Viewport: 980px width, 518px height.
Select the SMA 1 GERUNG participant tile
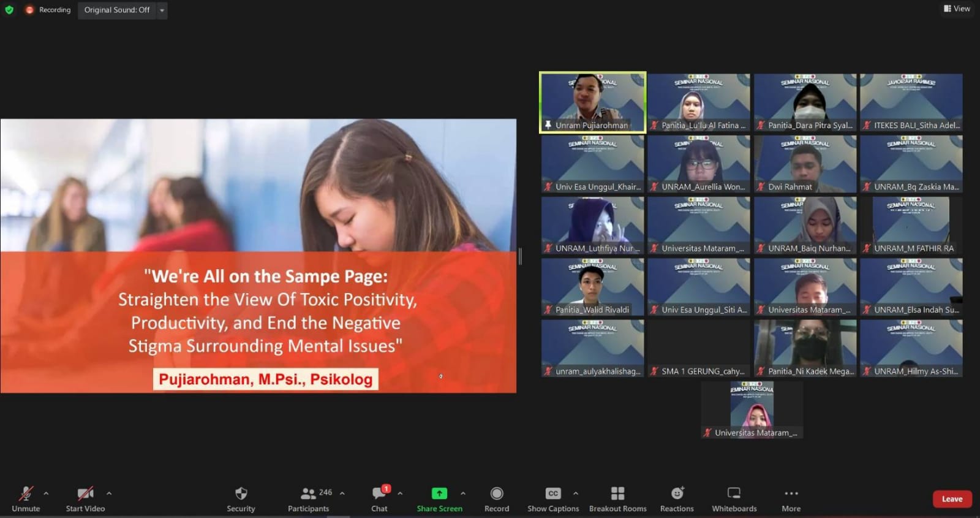coord(699,348)
